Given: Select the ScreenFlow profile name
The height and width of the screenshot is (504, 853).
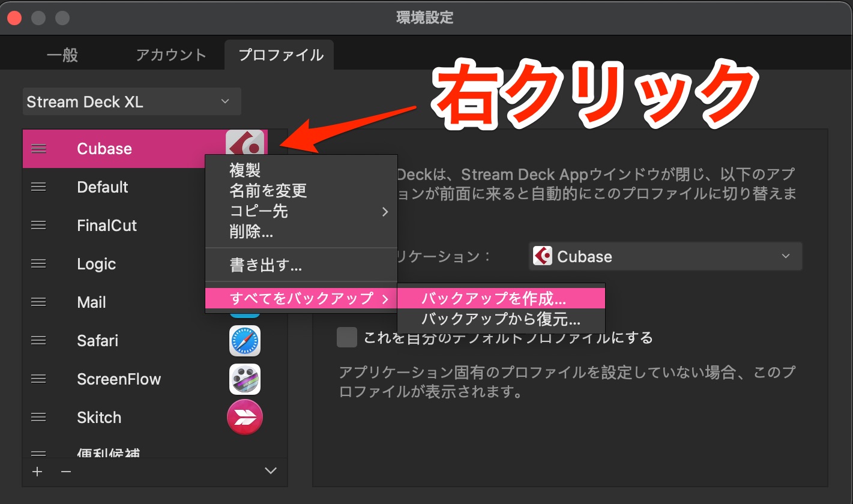Looking at the screenshot, I should click(119, 379).
